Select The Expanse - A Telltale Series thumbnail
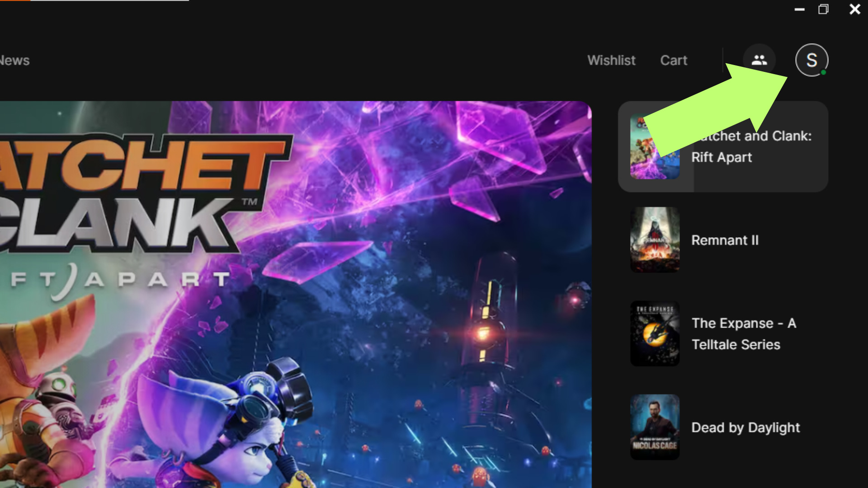868x488 pixels. tap(654, 333)
